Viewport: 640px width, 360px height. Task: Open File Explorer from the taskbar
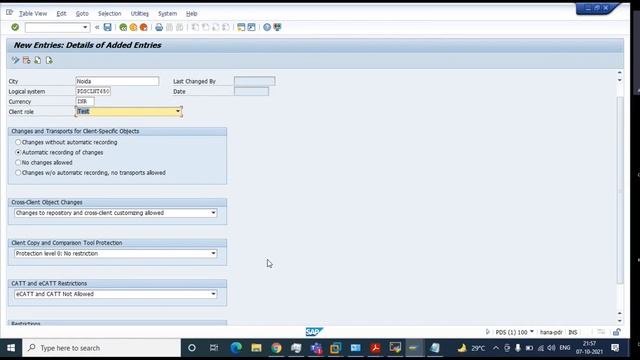point(256,348)
